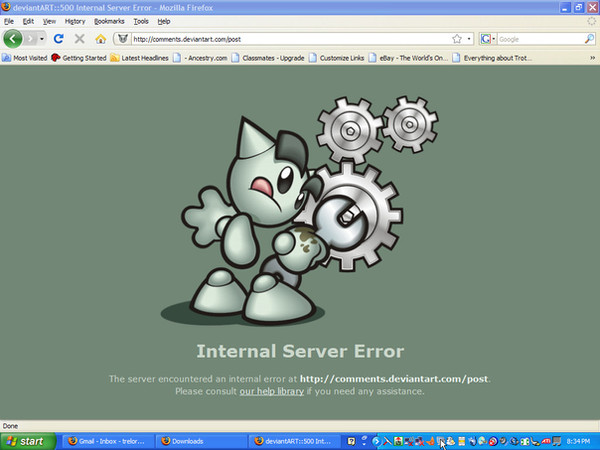600x450 pixels.
Task: Click the deviantART site identity icon
Action: (x=123, y=39)
